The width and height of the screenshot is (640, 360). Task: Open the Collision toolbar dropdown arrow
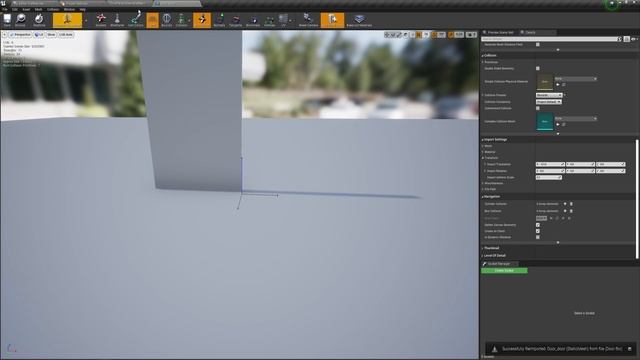(x=189, y=20)
